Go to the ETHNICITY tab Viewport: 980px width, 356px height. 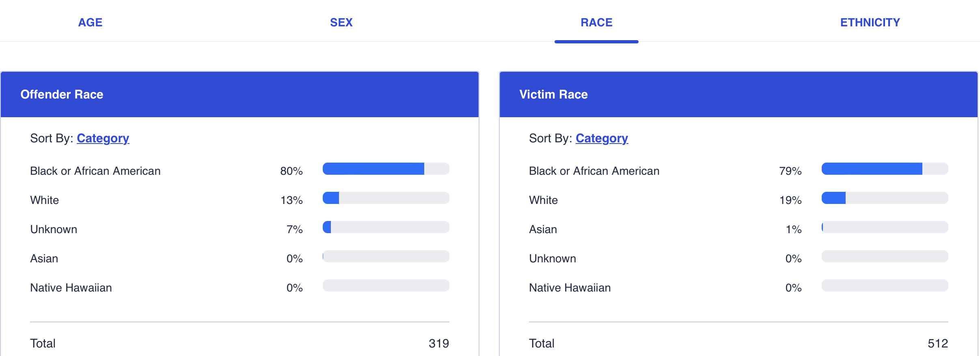(x=870, y=22)
